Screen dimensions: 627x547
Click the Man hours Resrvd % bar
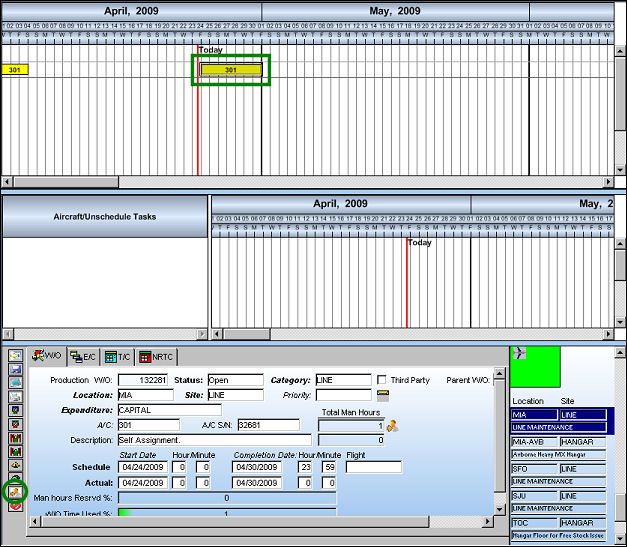click(x=227, y=498)
